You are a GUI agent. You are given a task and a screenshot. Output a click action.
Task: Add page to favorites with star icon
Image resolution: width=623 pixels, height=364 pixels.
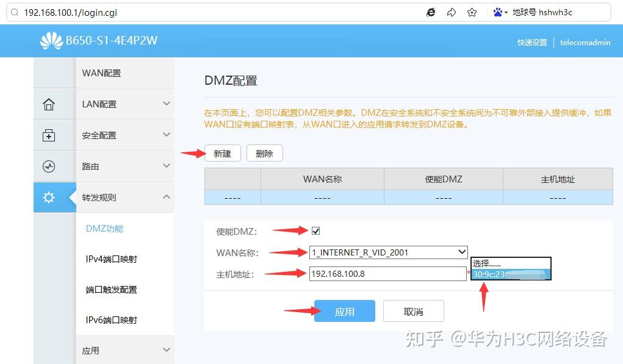[x=472, y=12]
